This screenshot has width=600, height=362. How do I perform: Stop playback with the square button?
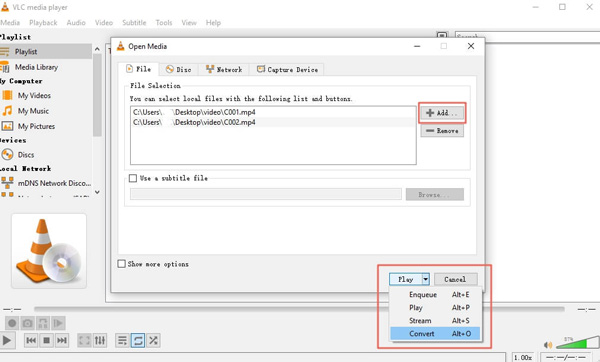coord(46,340)
